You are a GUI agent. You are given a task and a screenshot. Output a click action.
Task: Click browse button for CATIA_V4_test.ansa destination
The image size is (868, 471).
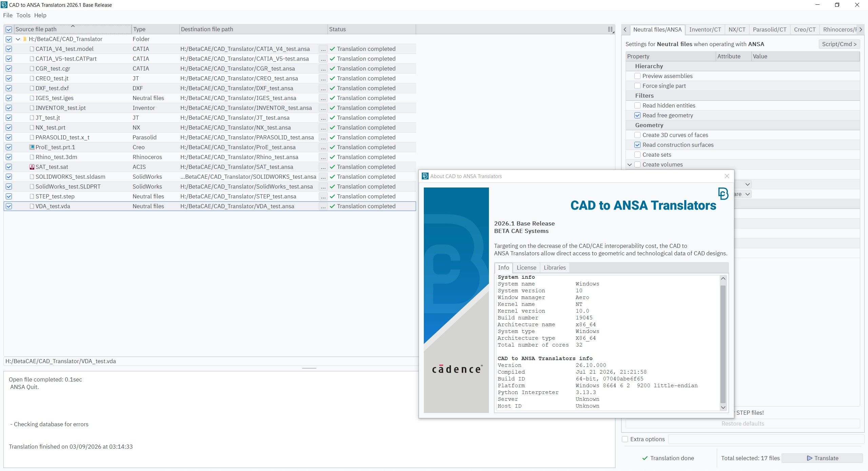pos(323,49)
